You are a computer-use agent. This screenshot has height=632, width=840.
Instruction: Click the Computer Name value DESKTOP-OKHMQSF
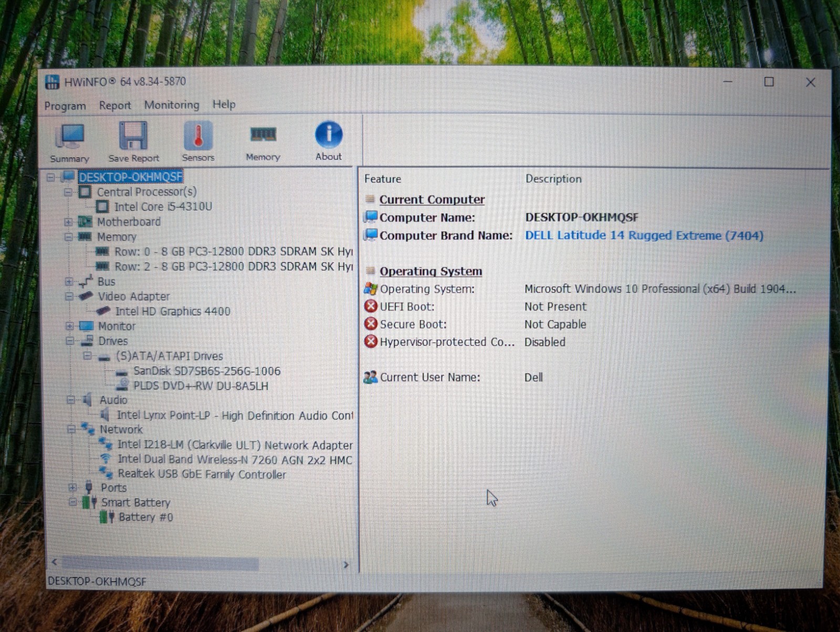[582, 217]
